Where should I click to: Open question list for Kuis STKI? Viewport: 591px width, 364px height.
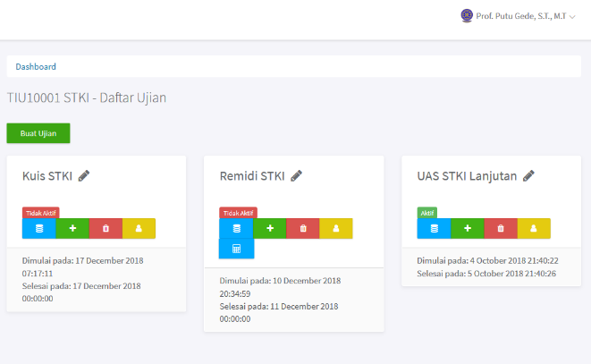click(x=38, y=228)
